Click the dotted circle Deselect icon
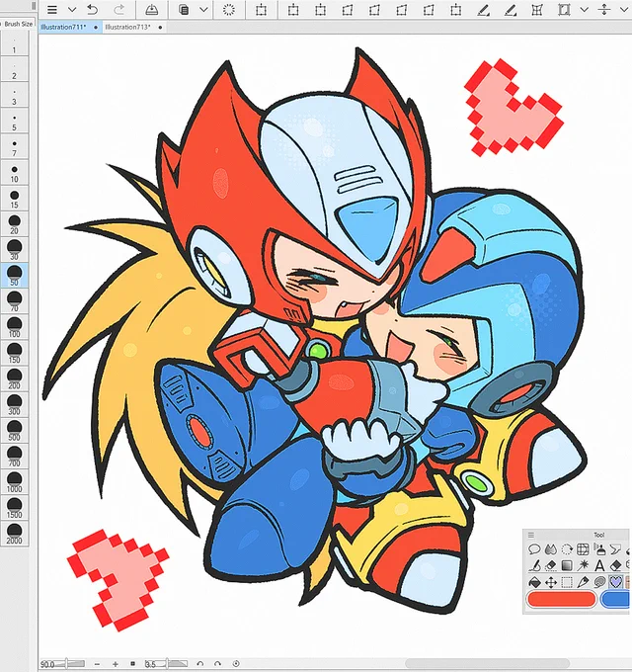This screenshot has height=672, width=632. click(229, 10)
